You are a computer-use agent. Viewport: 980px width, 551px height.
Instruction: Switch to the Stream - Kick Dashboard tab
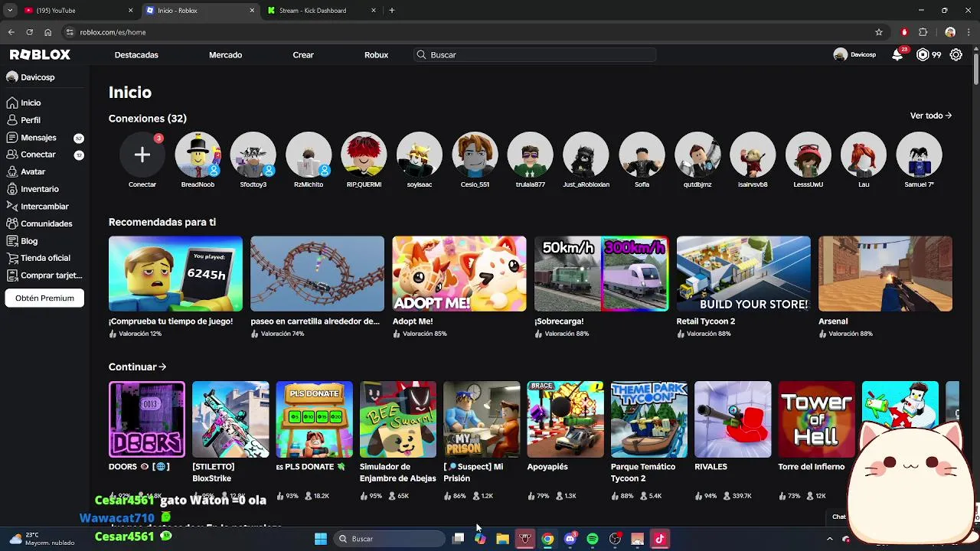coord(322,11)
